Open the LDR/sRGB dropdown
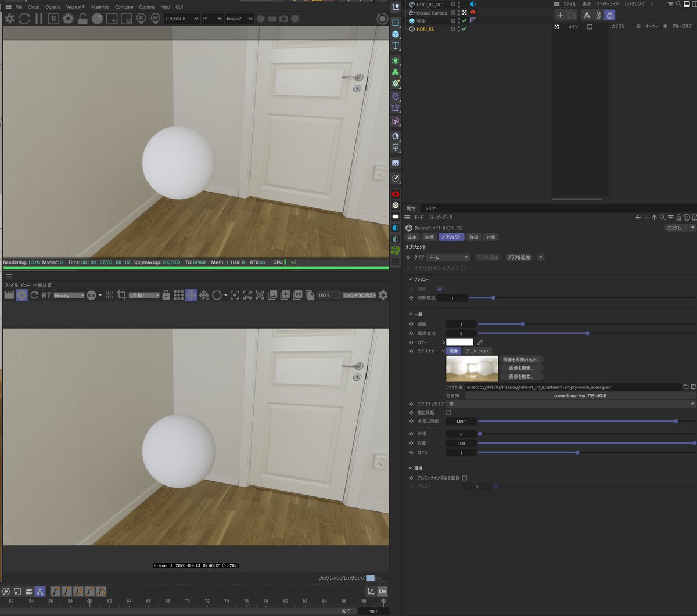This screenshot has width=697, height=616. [x=181, y=19]
